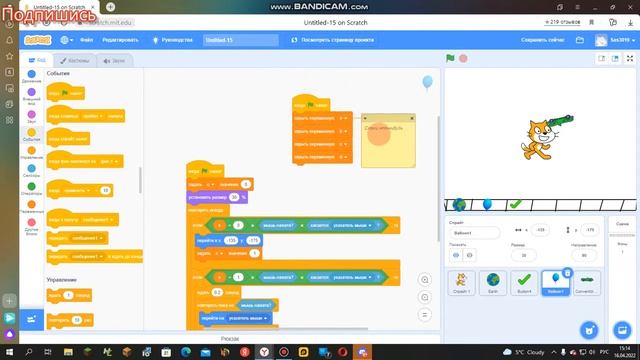The height and width of the screenshot is (360, 640).
Task: Select the Earth sprite thumbnail
Action: [x=493, y=283]
